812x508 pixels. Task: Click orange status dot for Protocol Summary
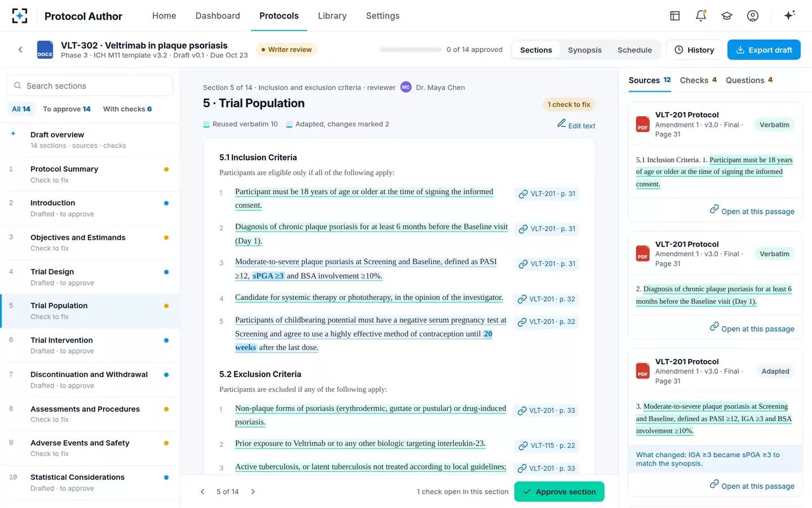click(x=166, y=169)
